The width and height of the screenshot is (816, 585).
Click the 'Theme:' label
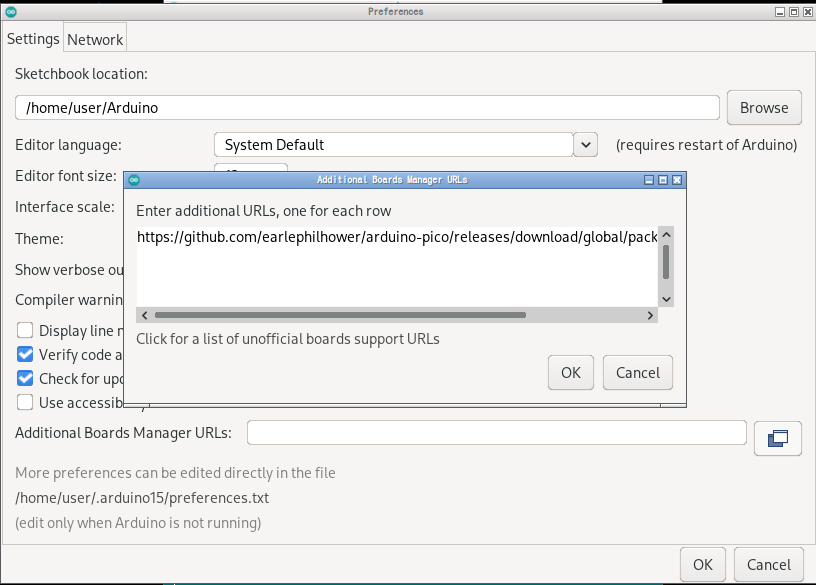[x=40, y=239]
